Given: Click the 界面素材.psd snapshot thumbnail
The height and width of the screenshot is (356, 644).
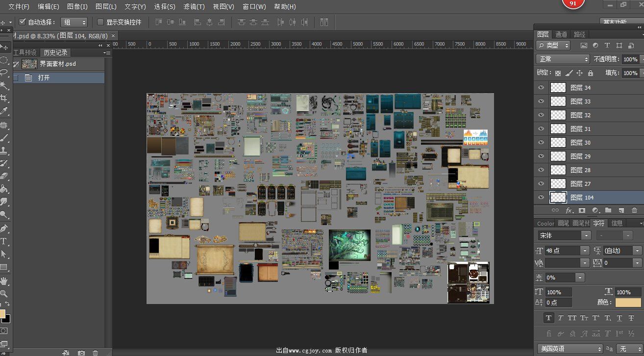Looking at the screenshot, I should (x=29, y=64).
